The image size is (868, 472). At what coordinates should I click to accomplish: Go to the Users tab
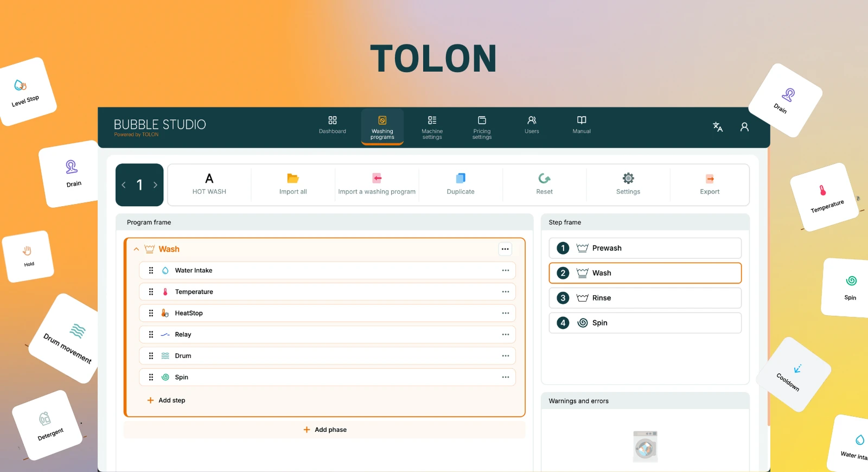point(532,125)
